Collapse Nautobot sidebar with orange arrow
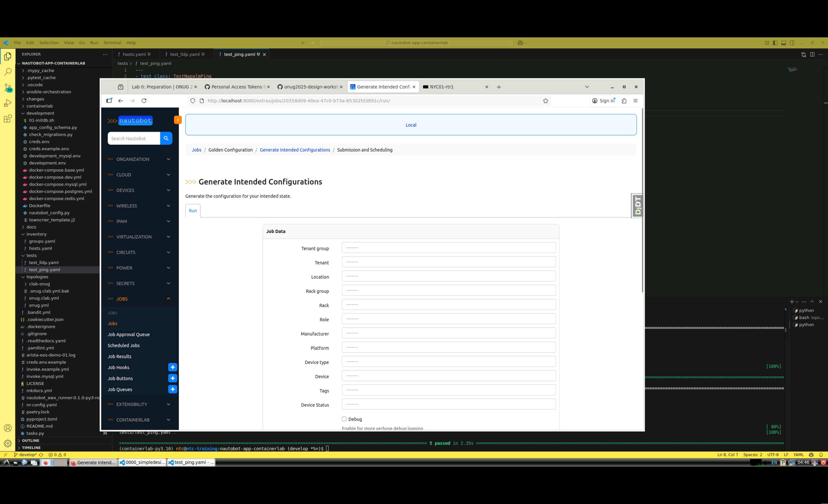The image size is (828, 504). 178,120
